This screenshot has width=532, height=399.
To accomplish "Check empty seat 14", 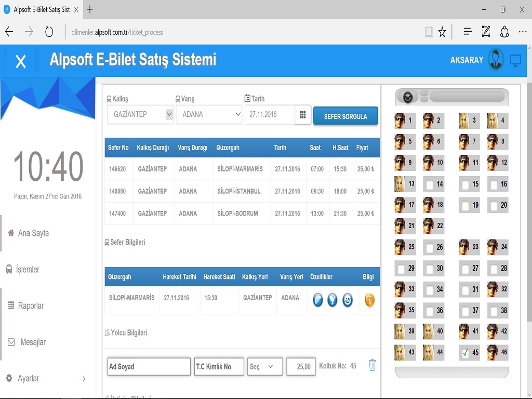I will 430,184.
